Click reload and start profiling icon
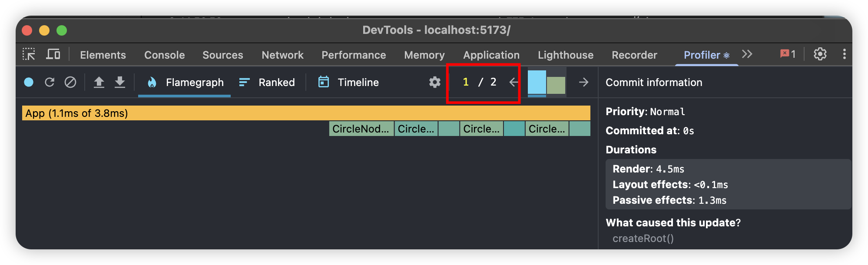This screenshot has width=868, height=265. tap(50, 82)
